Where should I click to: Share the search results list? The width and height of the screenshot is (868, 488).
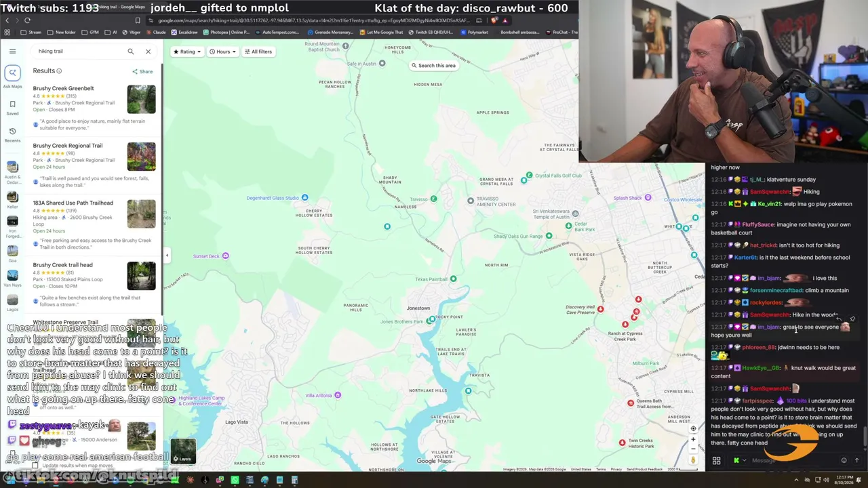pyautogui.click(x=142, y=71)
